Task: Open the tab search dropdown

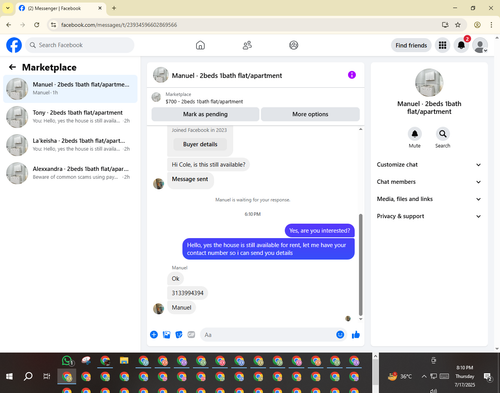Action: tap(8, 8)
